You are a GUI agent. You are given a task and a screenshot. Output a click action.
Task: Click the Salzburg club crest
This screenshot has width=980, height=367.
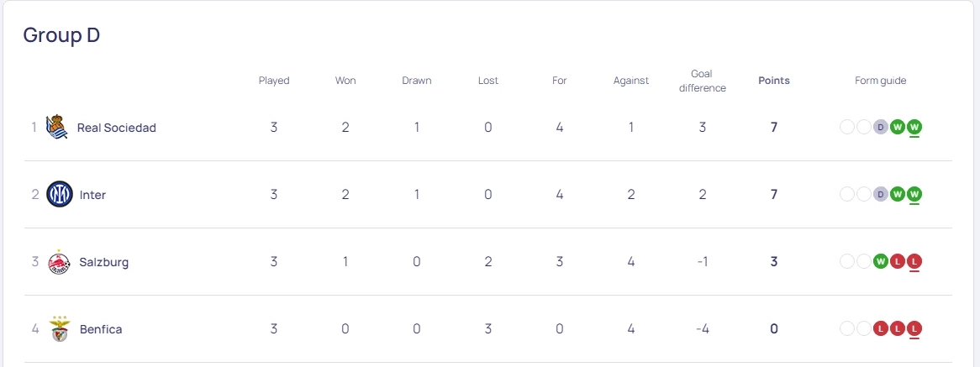click(x=60, y=261)
